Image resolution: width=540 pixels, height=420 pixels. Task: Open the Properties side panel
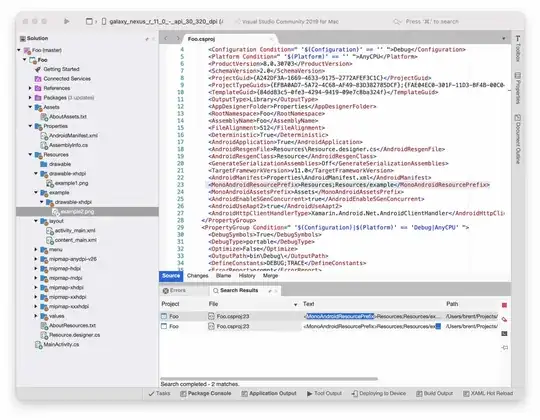point(518,87)
